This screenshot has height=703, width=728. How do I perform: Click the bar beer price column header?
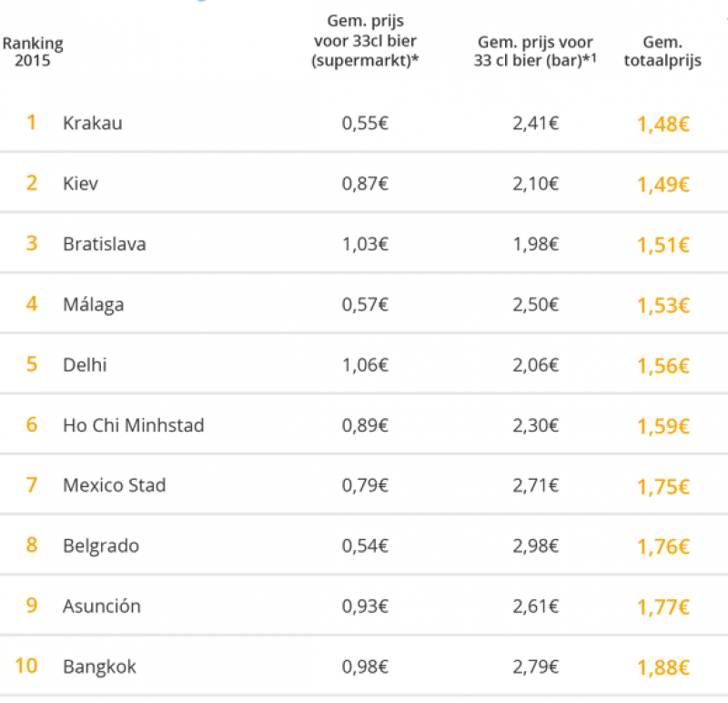coord(535,52)
